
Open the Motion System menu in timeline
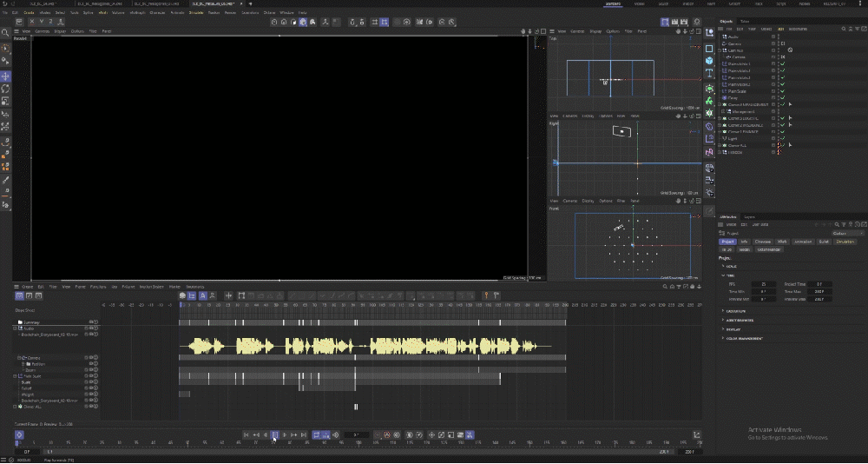tap(151, 287)
